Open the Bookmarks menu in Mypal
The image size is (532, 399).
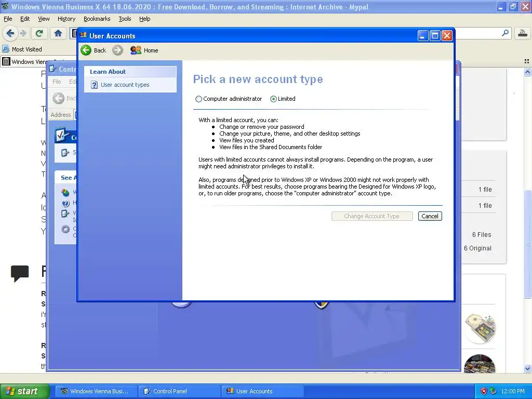point(97,19)
